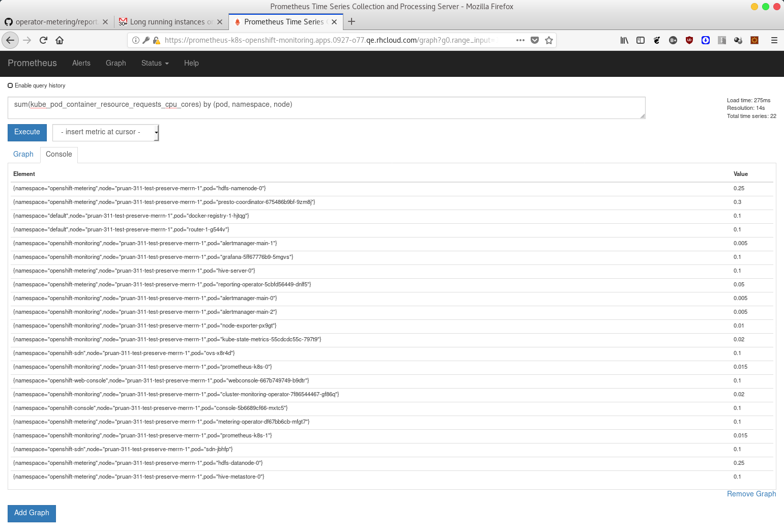Click into the query expression box
This screenshot has width=784, height=532.
coord(327,108)
